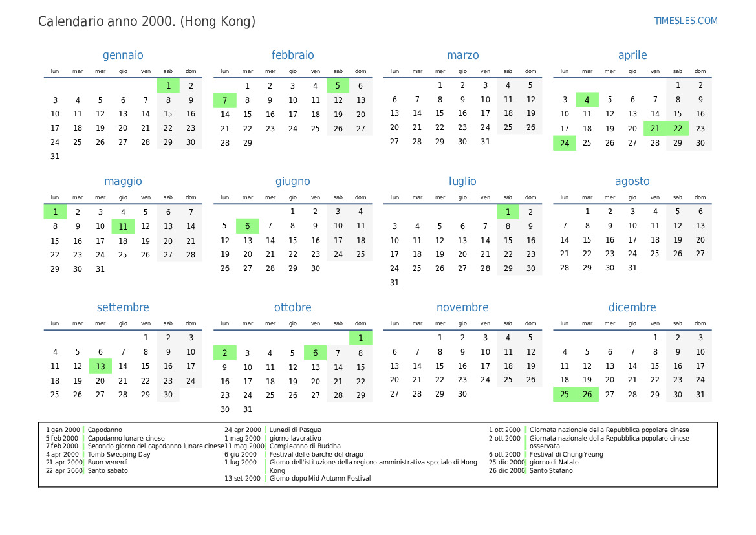Click the gennaio month heading
Viewport: 756px width, 535px height.
(x=123, y=55)
